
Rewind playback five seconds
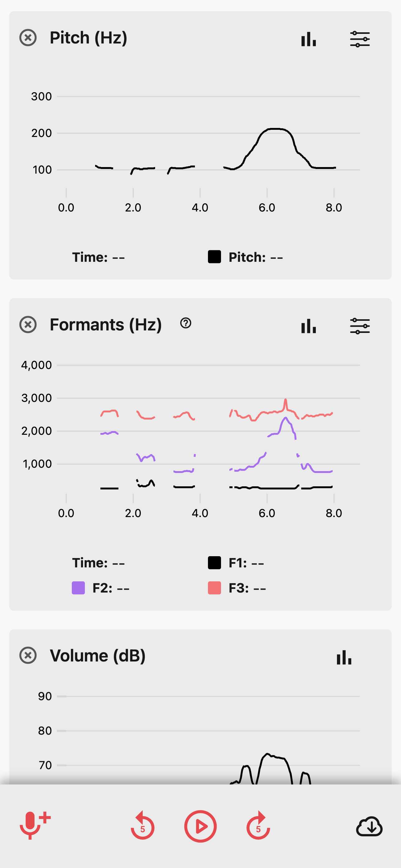pos(143,826)
